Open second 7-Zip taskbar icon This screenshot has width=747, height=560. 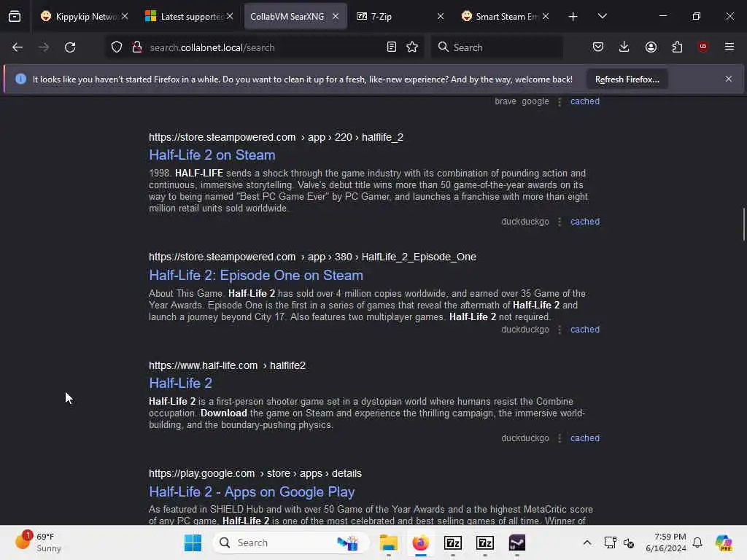point(485,542)
